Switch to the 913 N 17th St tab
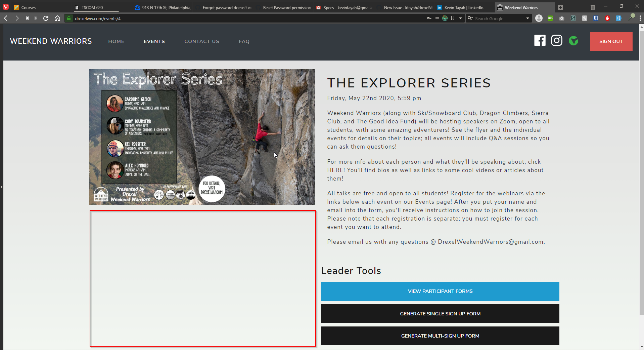 (x=163, y=7)
